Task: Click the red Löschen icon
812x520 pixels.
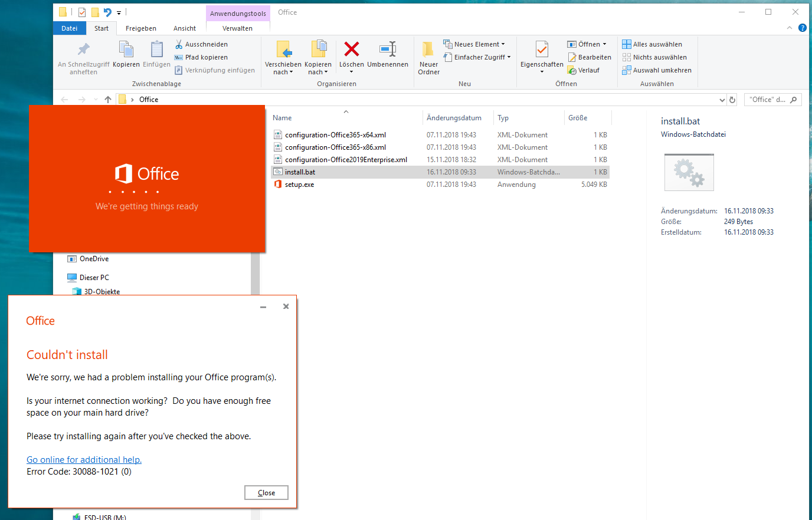Action: [352, 49]
